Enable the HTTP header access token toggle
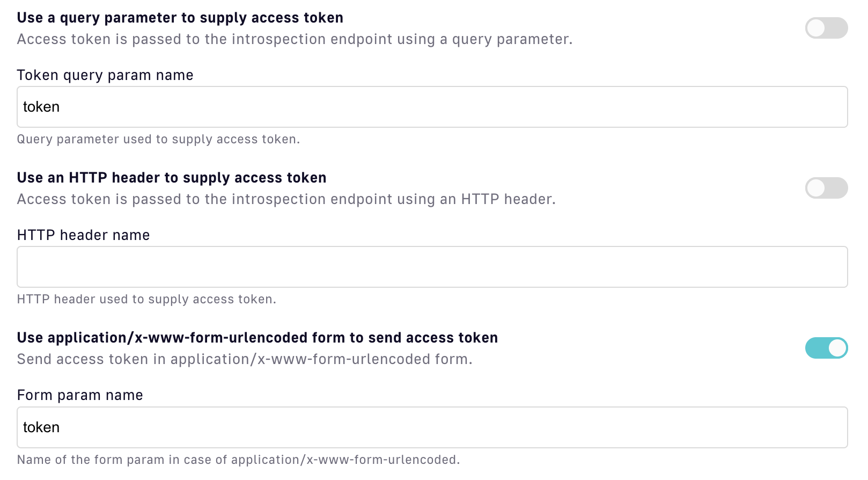Viewport: 868px width, 480px height. tap(826, 188)
